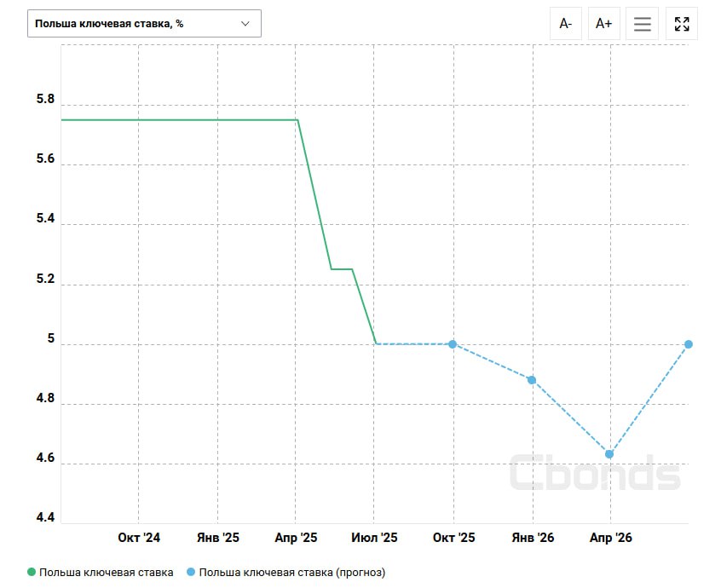This screenshot has width=721, height=588.
Task: Select the Янв '26 forecast data point
Action: [x=532, y=380]
